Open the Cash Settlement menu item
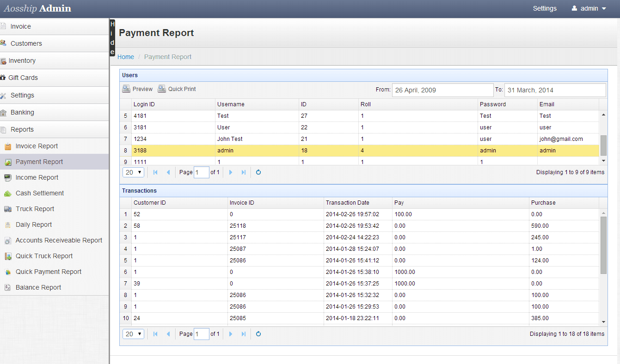Screen dimensions: 620x364 click(54, 193)
